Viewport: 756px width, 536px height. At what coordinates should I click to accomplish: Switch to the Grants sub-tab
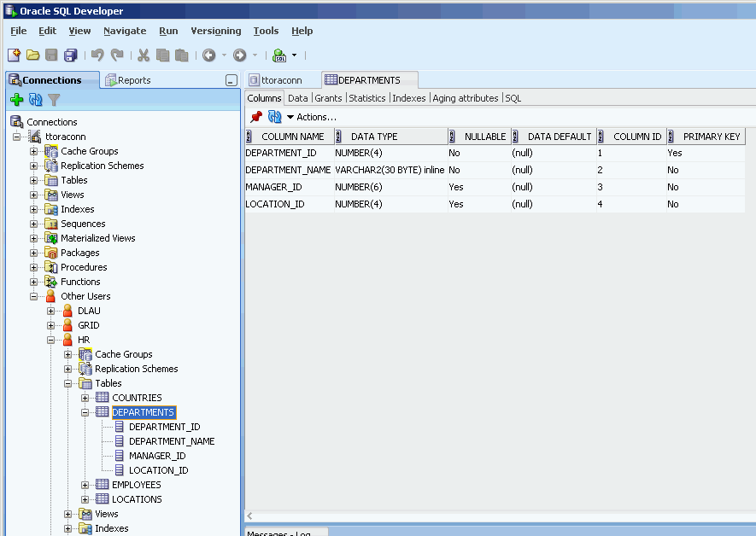[328, 98]
